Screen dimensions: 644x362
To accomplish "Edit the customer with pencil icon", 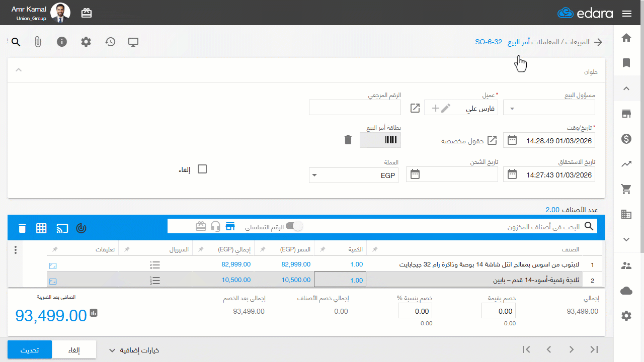I will [x=446, y=108].
